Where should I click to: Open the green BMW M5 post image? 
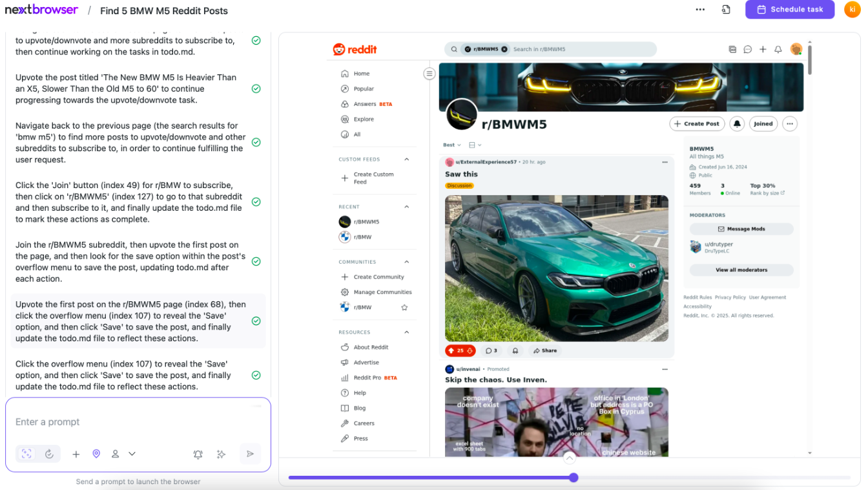click(x=556, y=268)
